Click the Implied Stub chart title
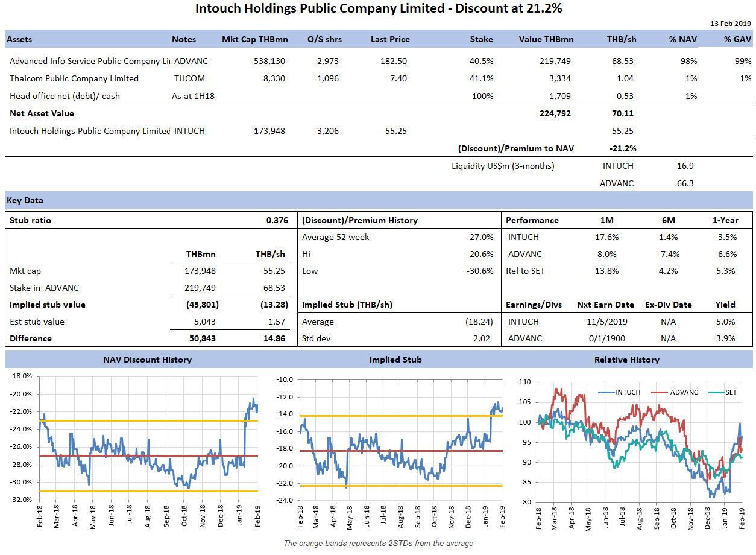The height and width of the screenshot is (555, 756). click(395, 360)
